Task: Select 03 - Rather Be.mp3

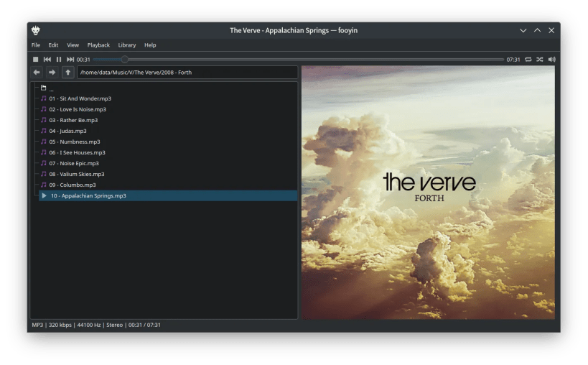Action: [x=169, y=121]
